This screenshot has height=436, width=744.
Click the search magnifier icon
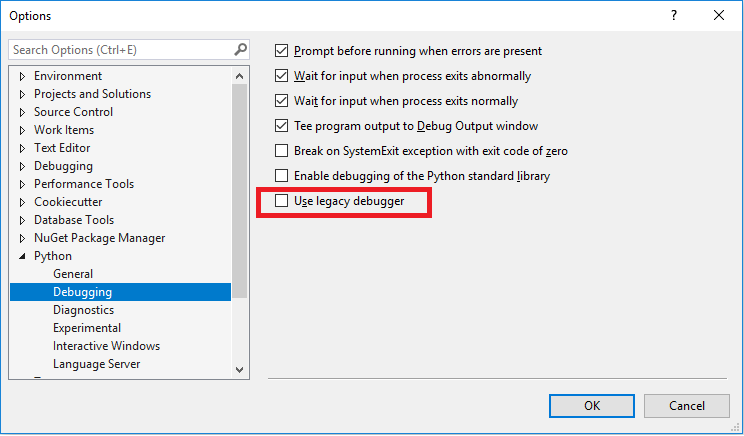pyautogui.click(x=241, y=49)
